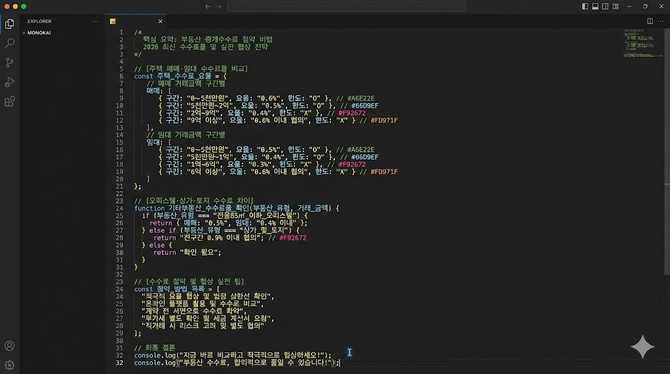Viewport: 670px width, 374px height.
Task: Open the Accounts menu icon
Action: pos(9,346)
